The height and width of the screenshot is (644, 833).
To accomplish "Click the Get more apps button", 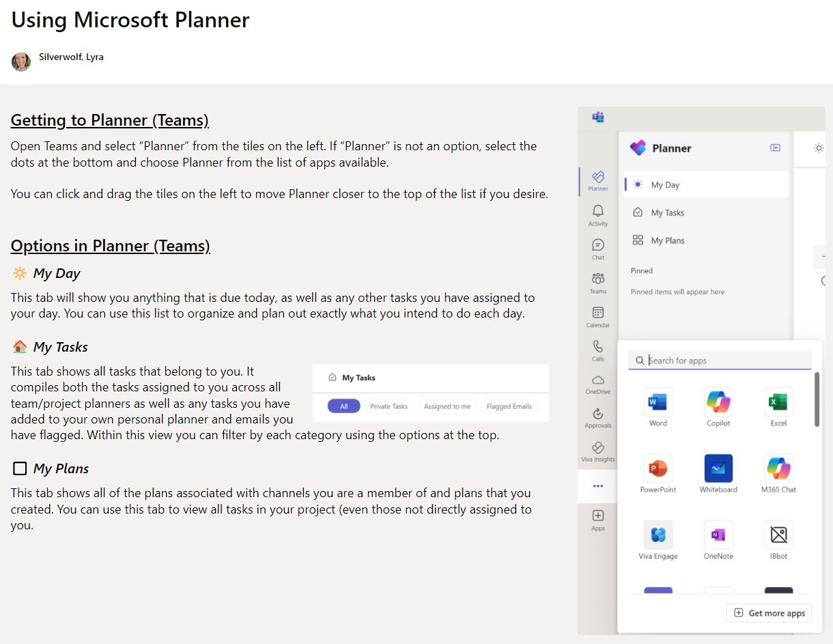I will 769,613.
